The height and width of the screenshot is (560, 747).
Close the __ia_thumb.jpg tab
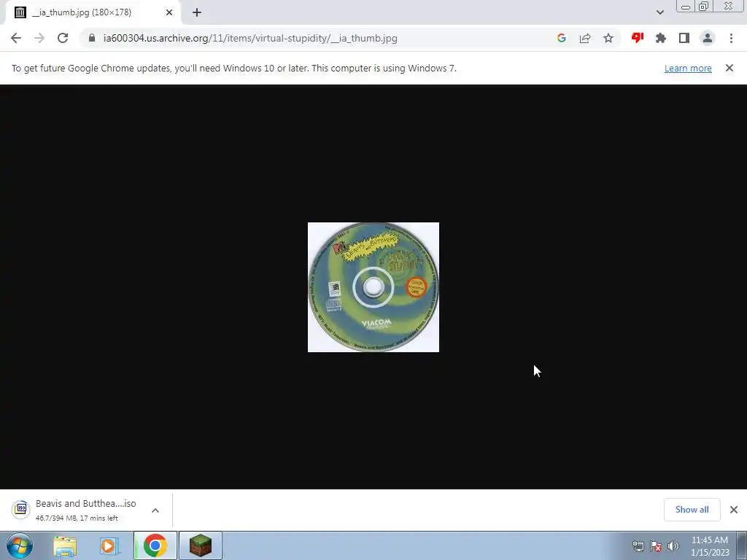tap(169, 12)
